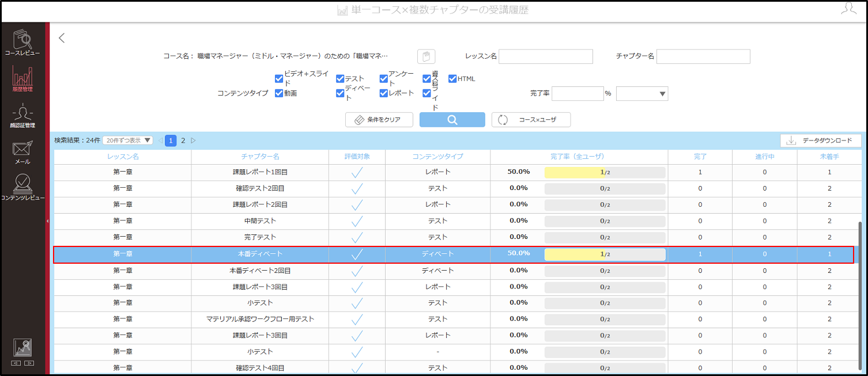868x376 pixels.
Task: Sort by 進行中 column header
Action: click(765, 157)
